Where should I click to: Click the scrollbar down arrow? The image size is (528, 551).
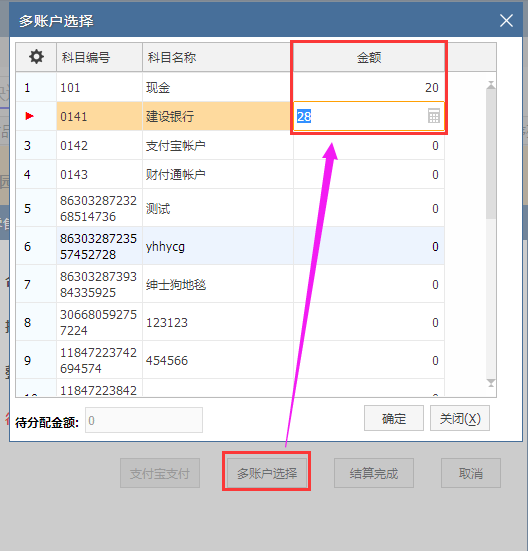pyautogui.click(x=491, y=383)
